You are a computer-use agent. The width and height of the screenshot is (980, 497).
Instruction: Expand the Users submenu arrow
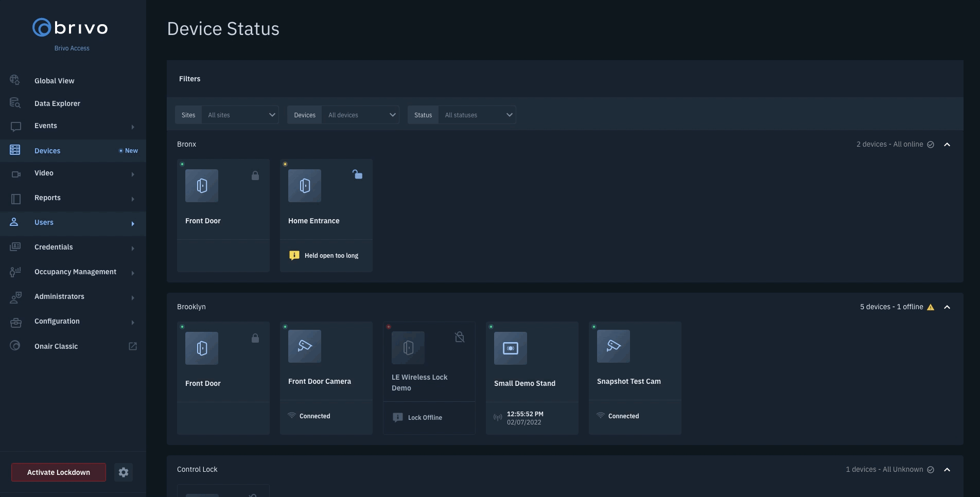(133, 224)
